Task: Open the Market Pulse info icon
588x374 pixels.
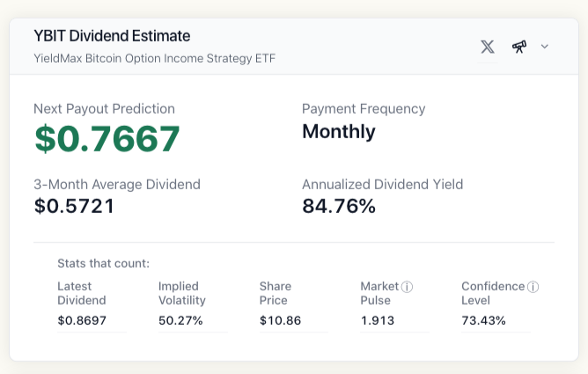Action: (x=407, y=287)
